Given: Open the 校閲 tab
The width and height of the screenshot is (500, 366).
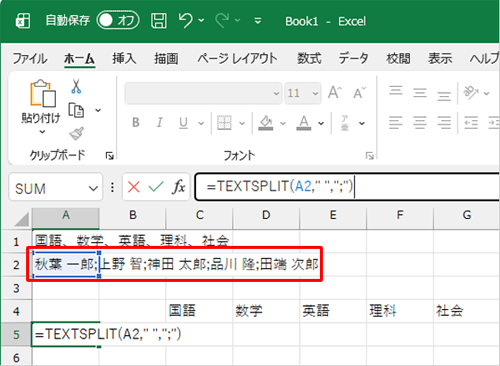Looking at the screenshot, I should 398,59.
